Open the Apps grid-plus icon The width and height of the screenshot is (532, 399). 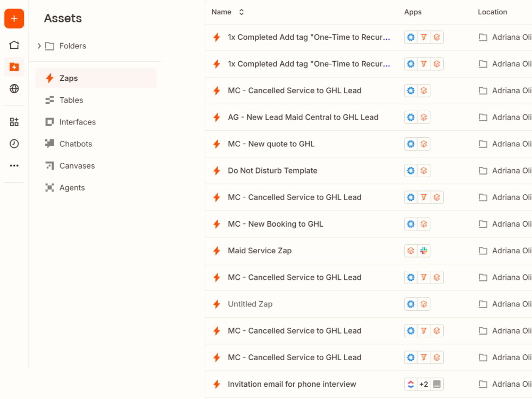pyautogui.click(x=14, y=122)
